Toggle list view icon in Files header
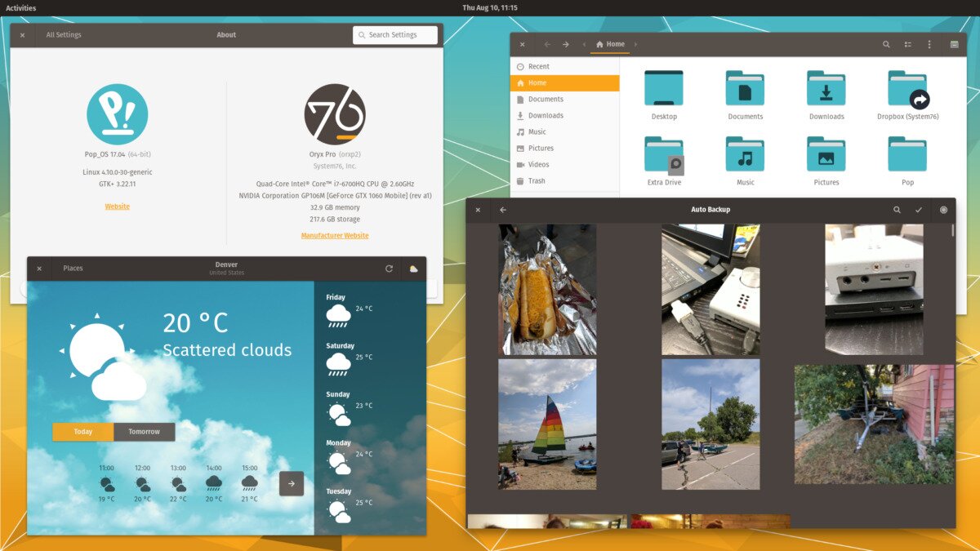Image resolution: width=980 pixels, height=551 pixels. (x=907, y=44)
